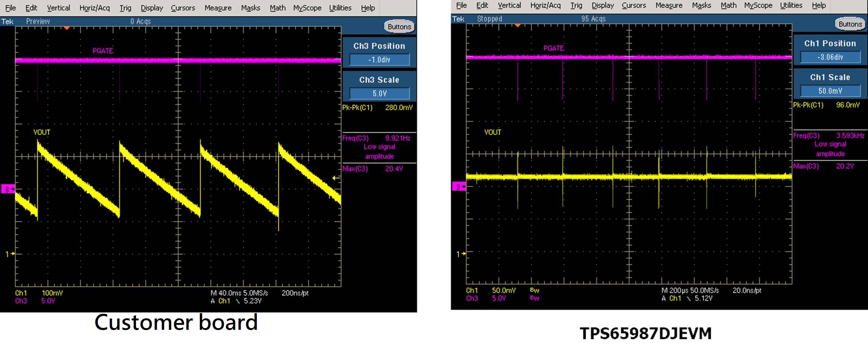The height and width of the screenshot is (358, 868).
Task: Click trigger level 5.12V readout
Action: pos(703,299)
